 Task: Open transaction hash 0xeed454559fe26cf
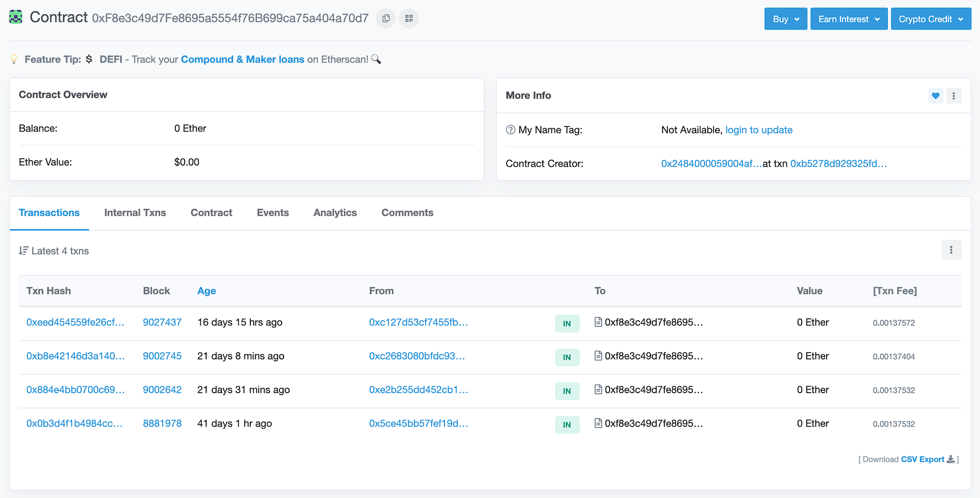click(x=75, y=322)
